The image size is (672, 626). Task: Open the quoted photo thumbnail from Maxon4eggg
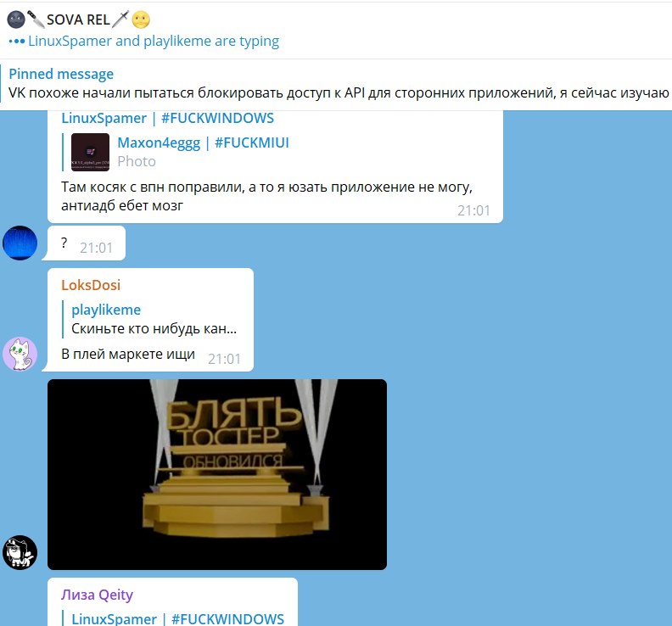click(90, 152)
